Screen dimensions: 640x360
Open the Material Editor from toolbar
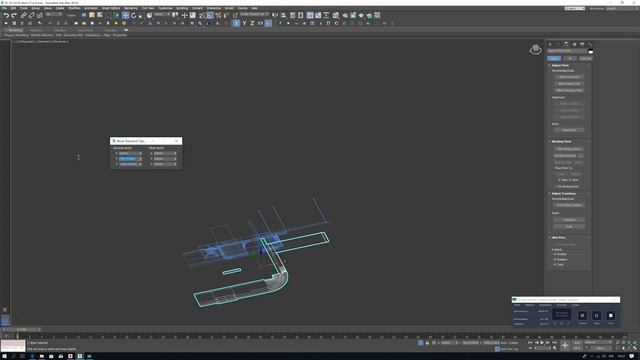click(336, 16)
